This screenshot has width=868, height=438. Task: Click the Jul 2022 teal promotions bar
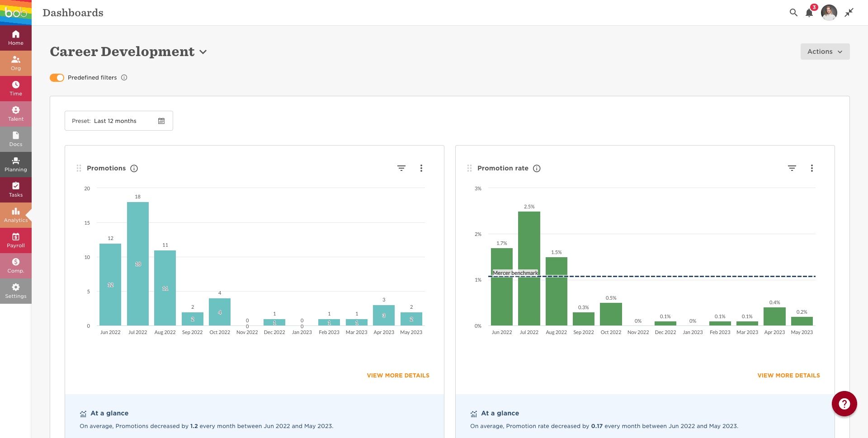[x=138, y=264]
